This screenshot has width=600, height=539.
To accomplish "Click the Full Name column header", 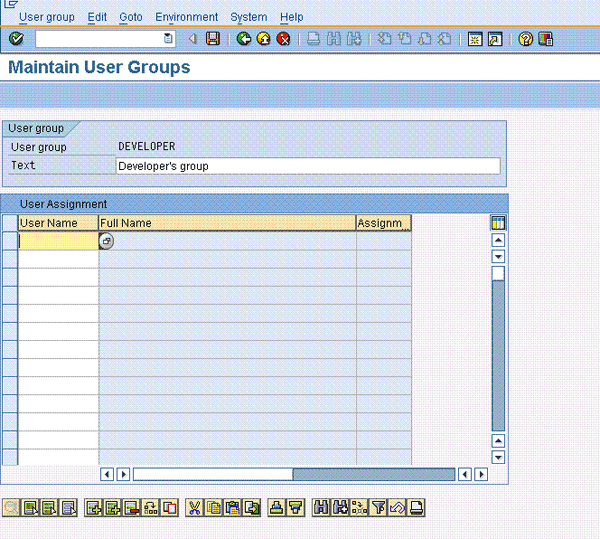I will (227, 222).
